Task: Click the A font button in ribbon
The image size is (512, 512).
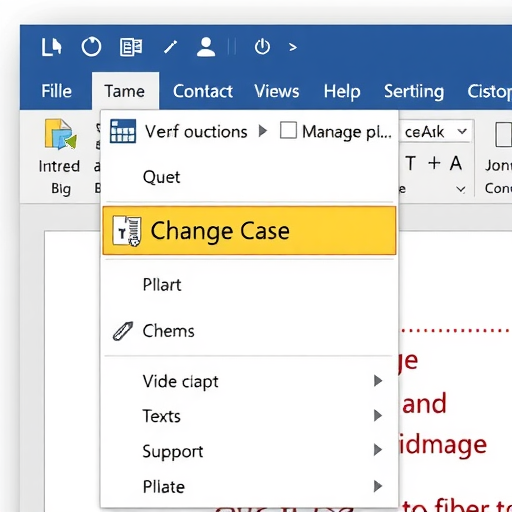Action: click(456, 163)
